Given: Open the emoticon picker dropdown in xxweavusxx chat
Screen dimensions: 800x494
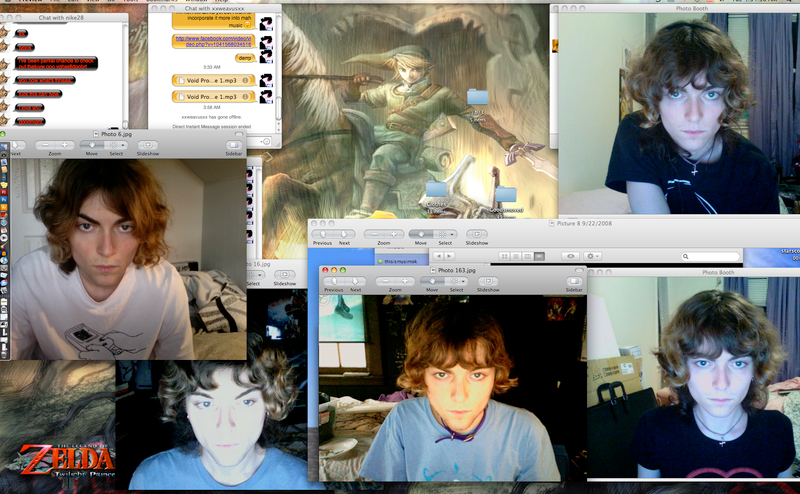Looking at the screenshot, I should coord(265,141).
